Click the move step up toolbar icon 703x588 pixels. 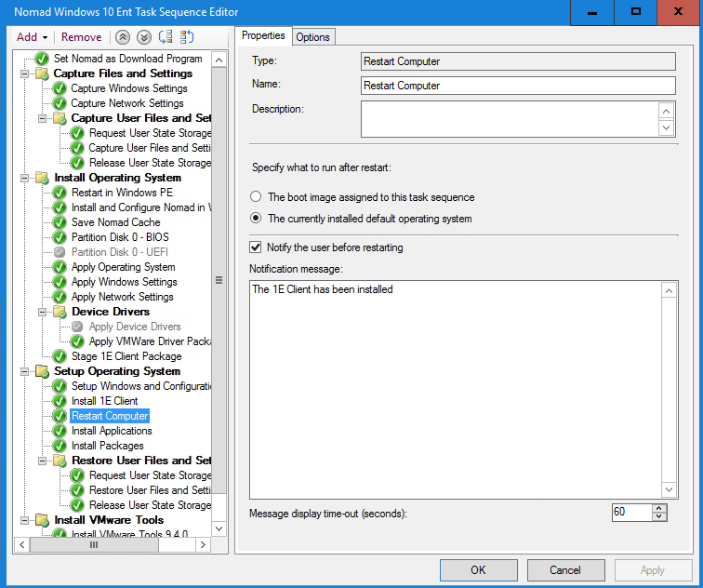tap(166, 37)
